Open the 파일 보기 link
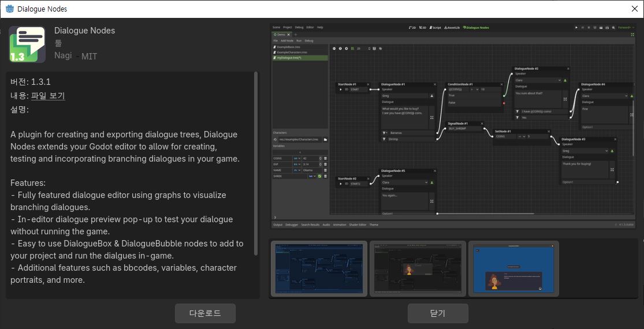 click(48, 96)
